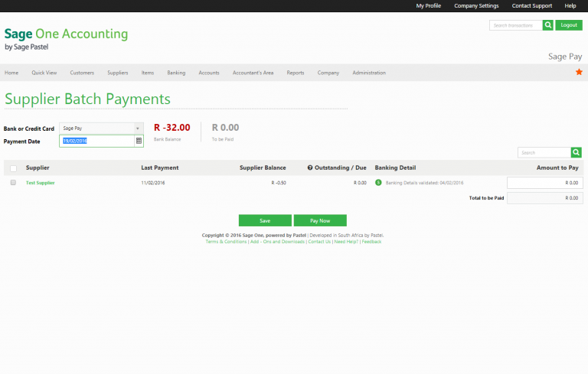Open the Company menu
The width and height of the screenshot is (588, 374).
coord(328,73)
